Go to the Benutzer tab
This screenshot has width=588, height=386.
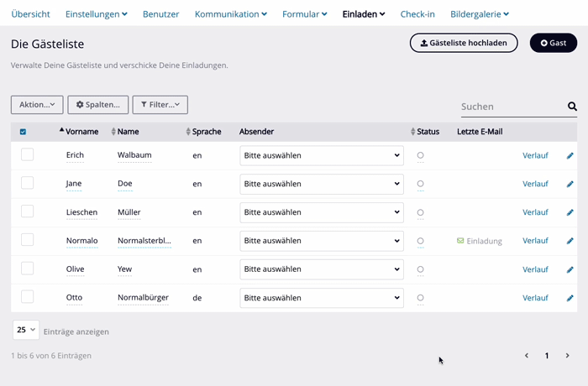coord(161,14)
